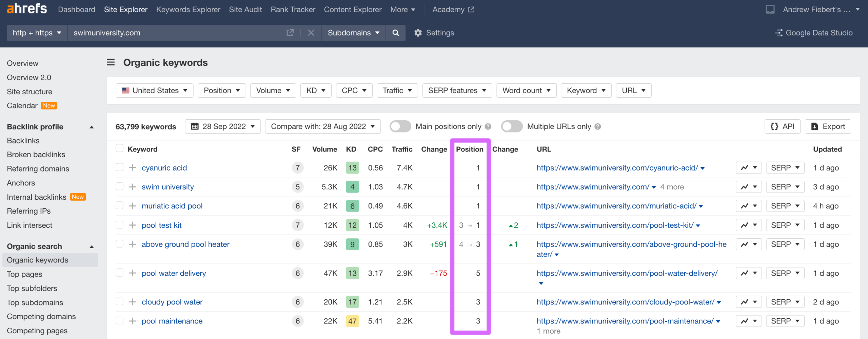Screen dimensions: 868x339
Task: Open the domain in new tab icon
Action: [x=290, y=33]
